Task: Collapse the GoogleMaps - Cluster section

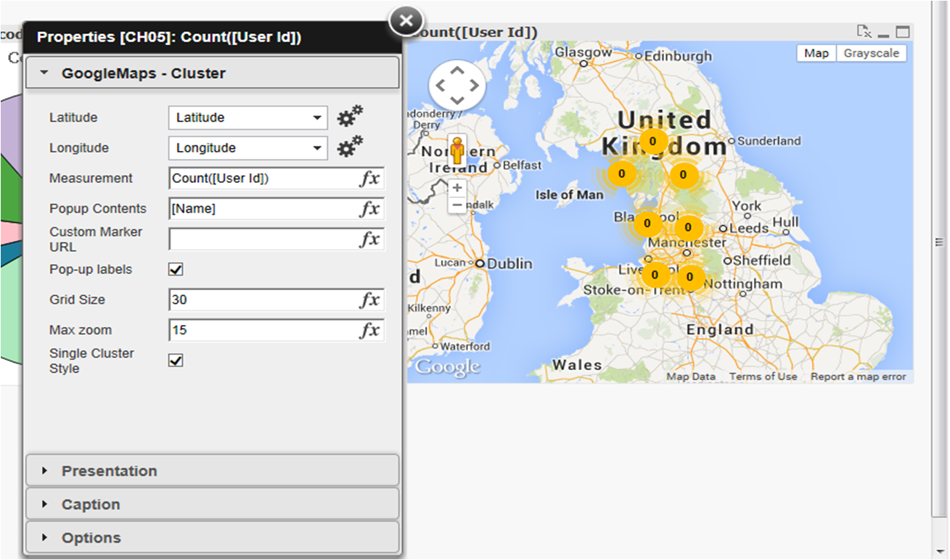Action: (213, 73)
